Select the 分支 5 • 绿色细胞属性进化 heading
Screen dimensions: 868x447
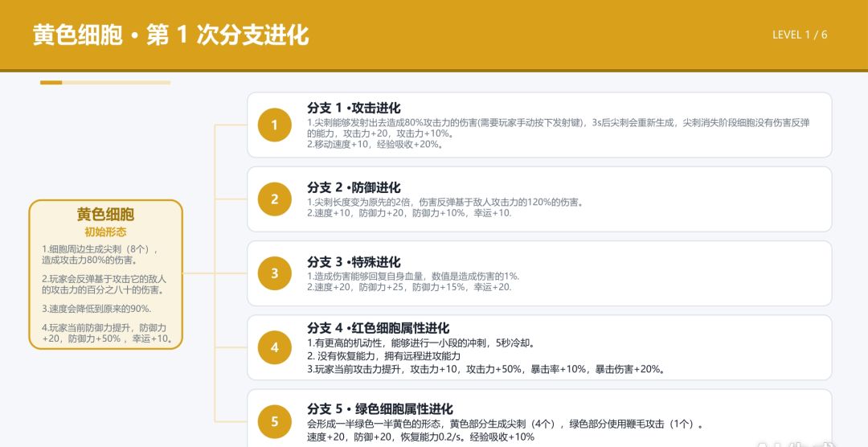click(380, 408)
